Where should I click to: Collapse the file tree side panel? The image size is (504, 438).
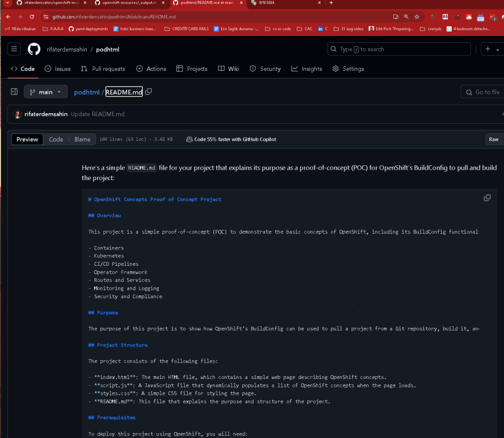point(14,92)
